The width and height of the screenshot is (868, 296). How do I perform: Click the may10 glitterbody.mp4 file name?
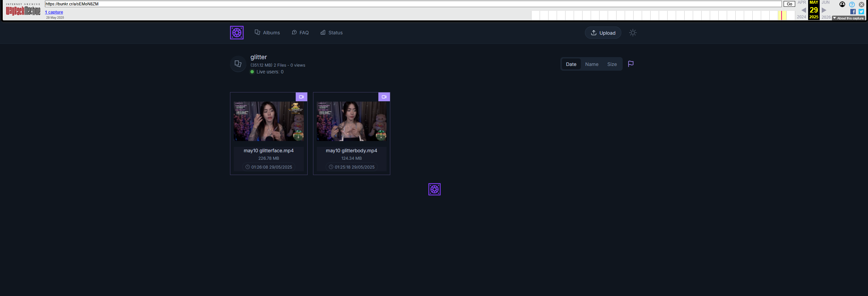coord(351,151)
